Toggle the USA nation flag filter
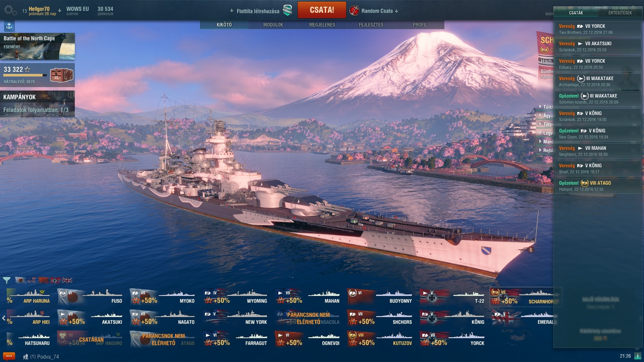This screenshot has width=644, height=362. coord(32,280)
